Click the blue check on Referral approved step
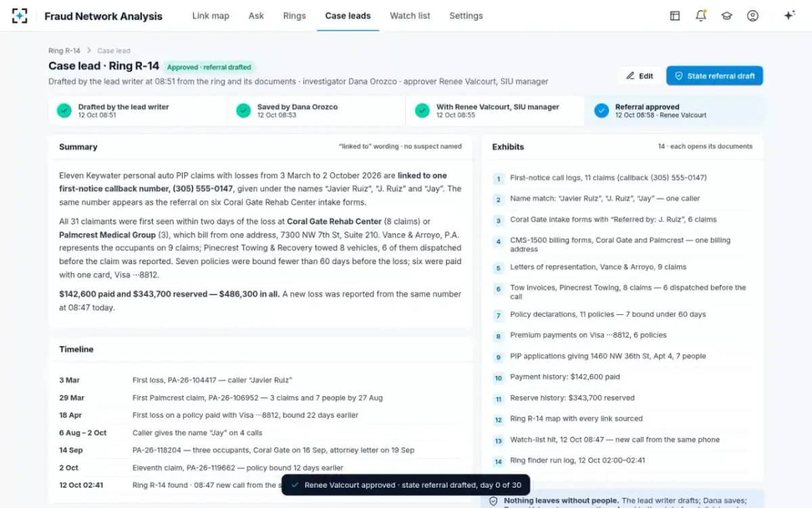The width and height of the screenshot is (812, 508). click(x=602, y=110)
